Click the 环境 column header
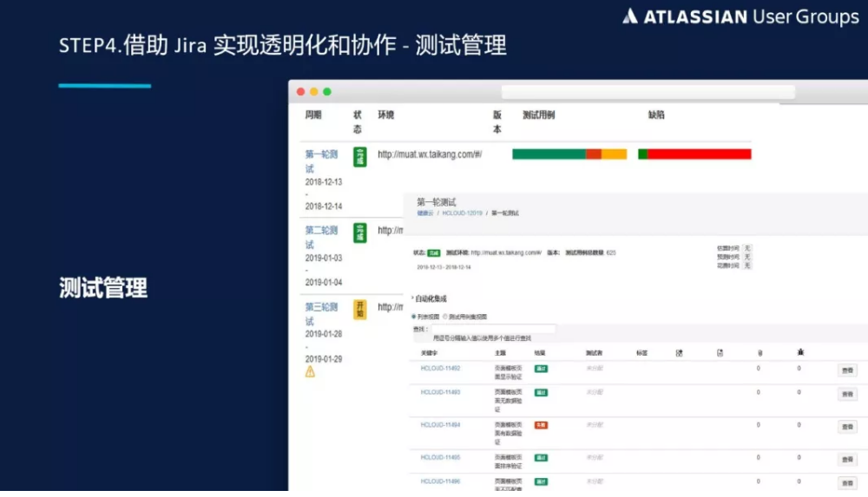 [x=386, y=114]
